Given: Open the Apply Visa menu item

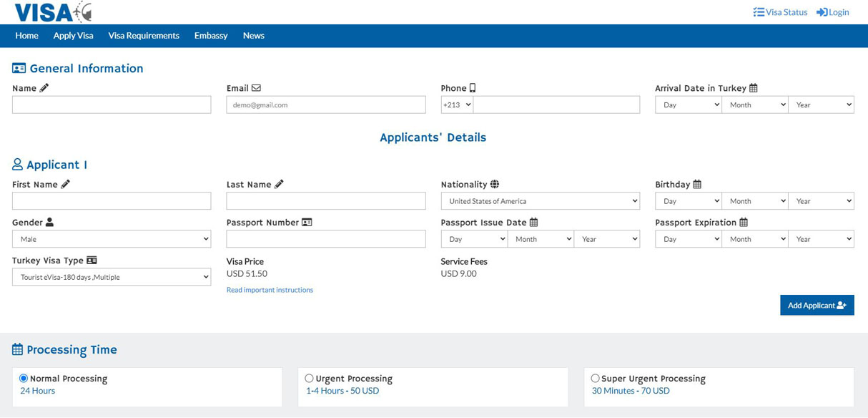Looking at the screenshot, I should click(74, 36).
